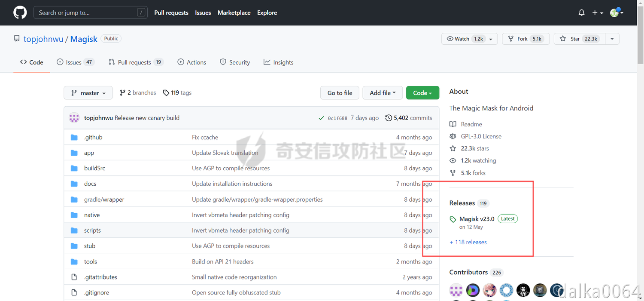This screenshot has width=644, height=301.
Task: Switch to the Actions tab
Action: [192, 62]
